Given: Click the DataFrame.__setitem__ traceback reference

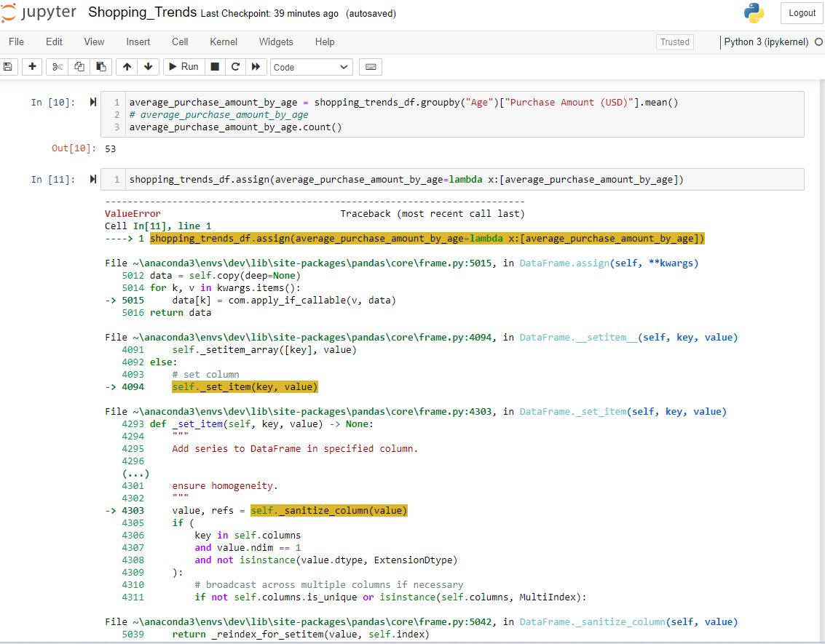Looking at the screenshot, I should tap(578, 337).
